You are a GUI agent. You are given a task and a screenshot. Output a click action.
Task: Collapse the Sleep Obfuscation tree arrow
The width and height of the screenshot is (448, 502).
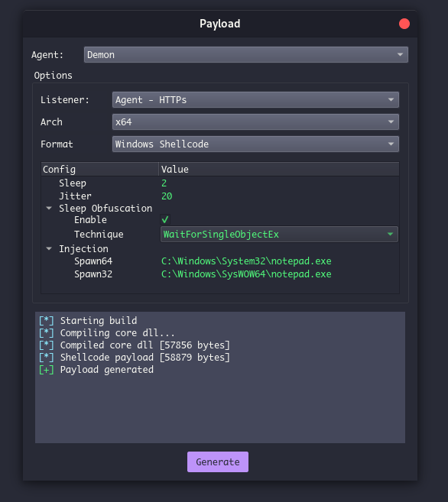49,208
